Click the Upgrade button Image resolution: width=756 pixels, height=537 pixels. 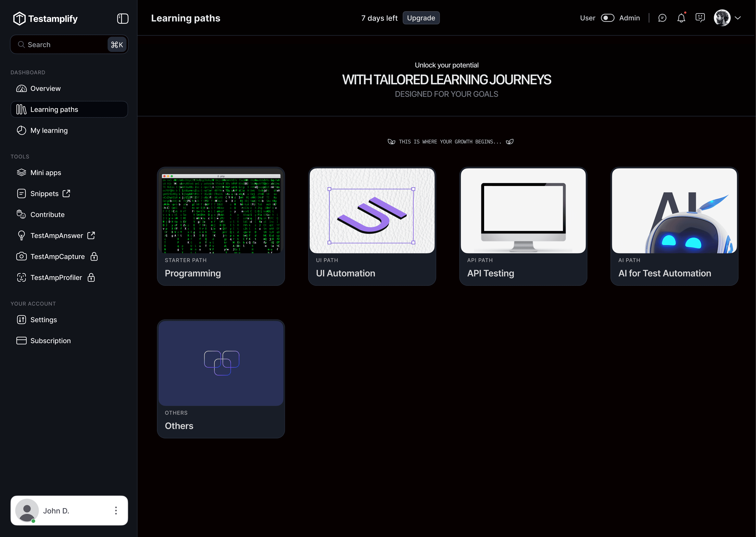421,18
